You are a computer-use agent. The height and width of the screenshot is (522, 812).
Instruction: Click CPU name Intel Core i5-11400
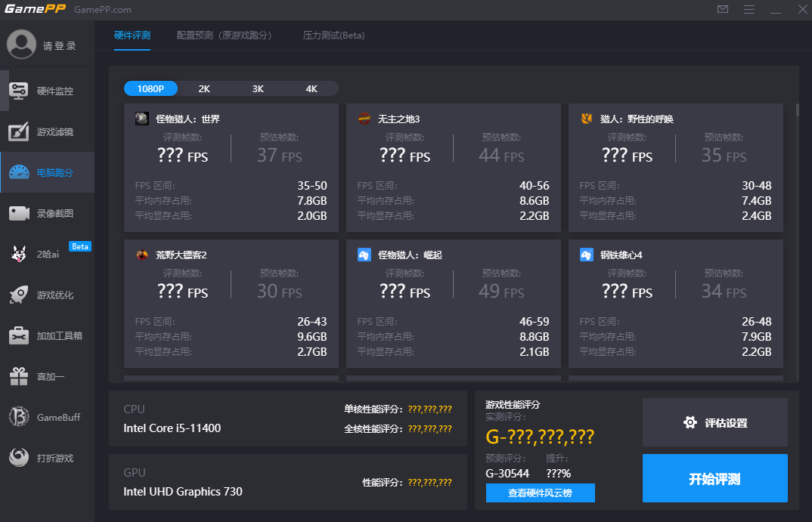click(x=172, y=428)
